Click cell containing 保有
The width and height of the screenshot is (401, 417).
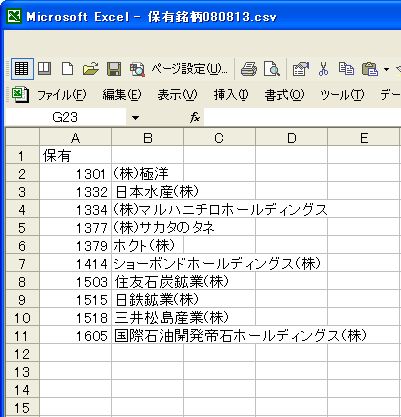[75, 155]
